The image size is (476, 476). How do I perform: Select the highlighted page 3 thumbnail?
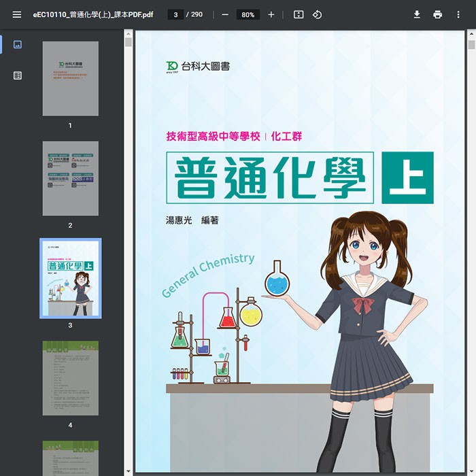click(x=70, y=277)
